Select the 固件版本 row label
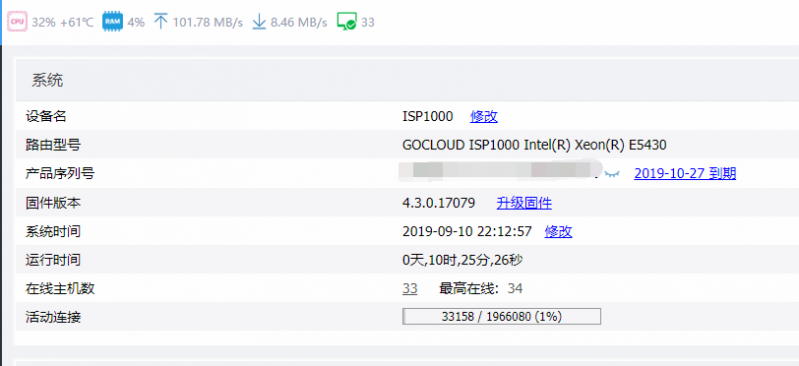This screenshot has width=799, height=366. [x=53, y=203]
